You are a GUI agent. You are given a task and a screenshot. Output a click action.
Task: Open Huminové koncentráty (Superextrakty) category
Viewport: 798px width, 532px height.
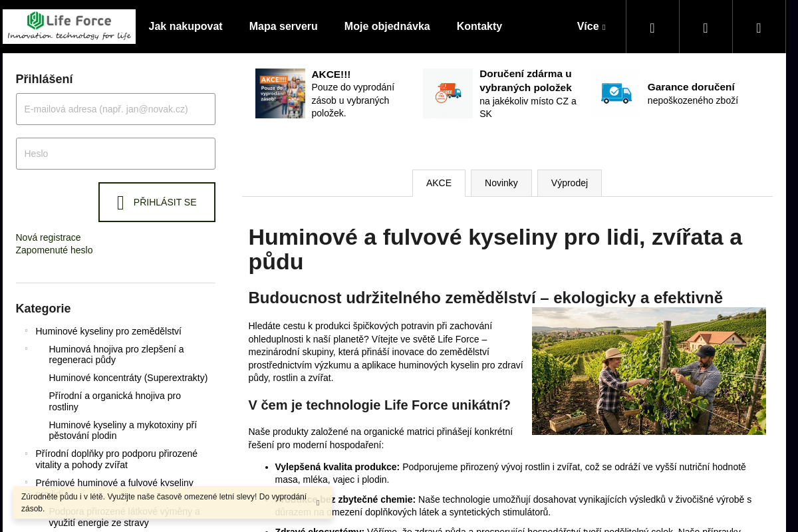point(128,378)
